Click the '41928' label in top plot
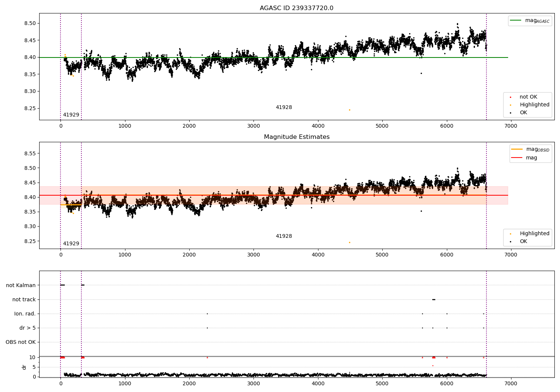The image size is (560, 392). coord(284,108)
